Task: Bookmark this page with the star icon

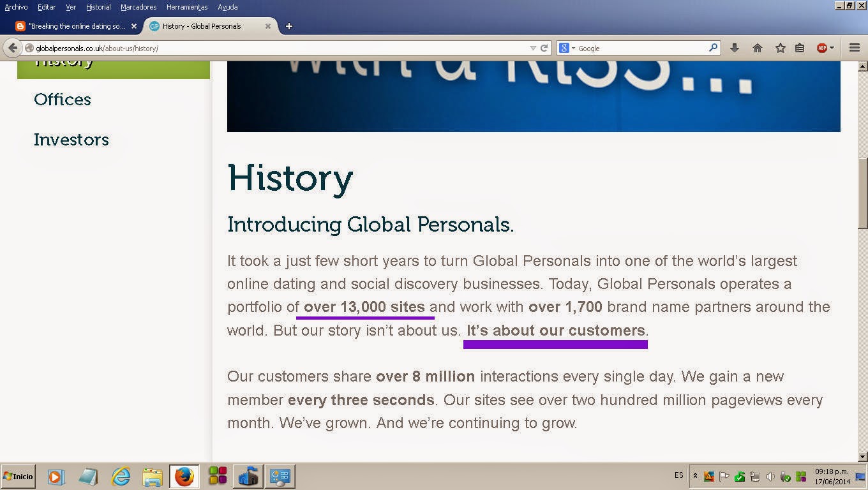Action: (780, 48)
